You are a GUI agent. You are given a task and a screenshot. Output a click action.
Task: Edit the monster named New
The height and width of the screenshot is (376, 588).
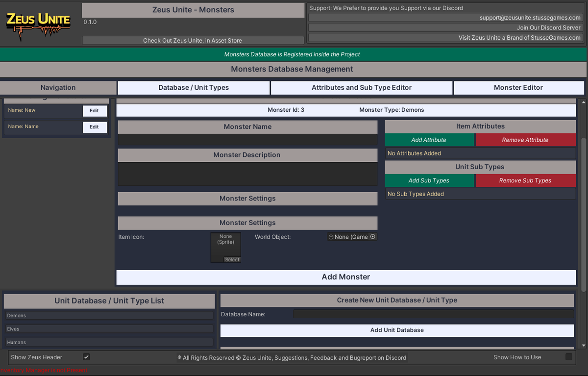(x=95, y=111)
